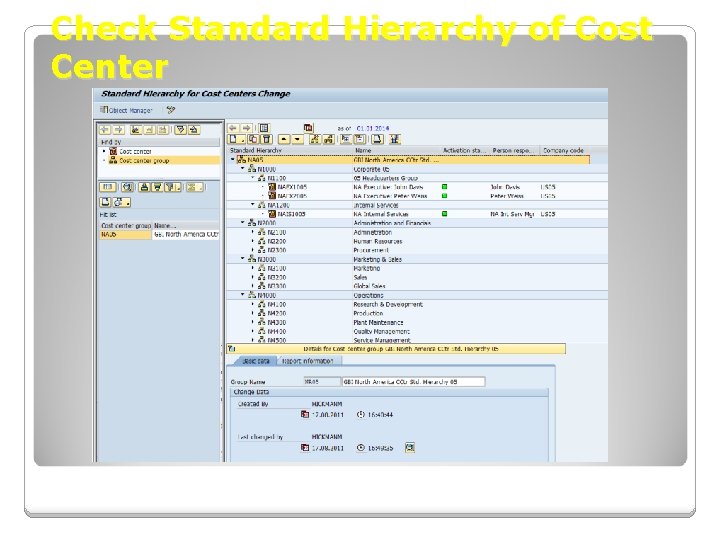Click the Collapse subtree icon in hierarchy toolbar

[x=360, y=140]
